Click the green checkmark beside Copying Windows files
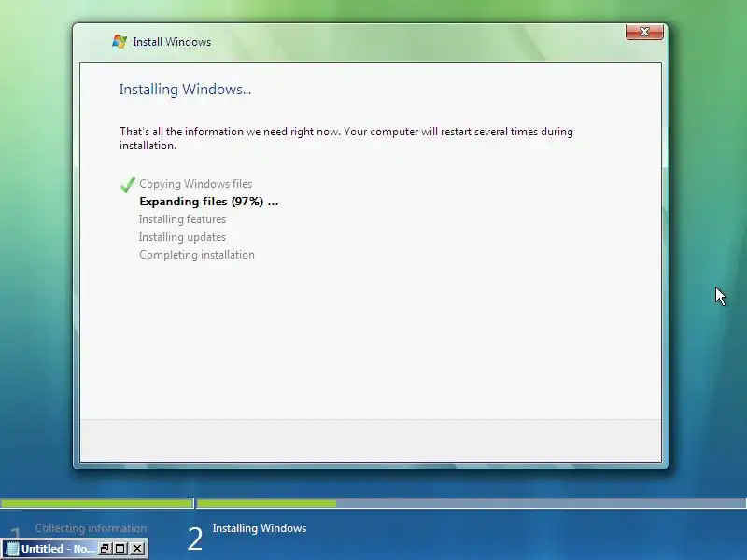Viewport: 747px width, 560px height. 128,184
